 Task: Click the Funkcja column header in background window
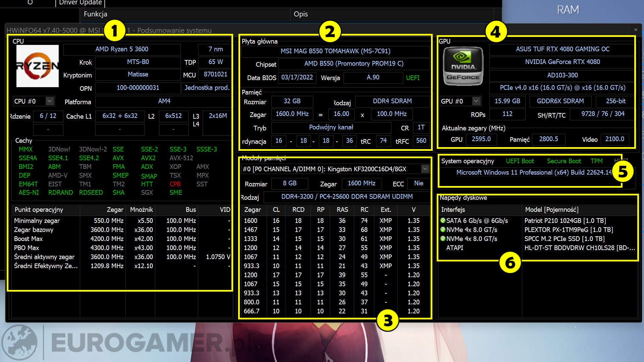[x=185, y=14]
